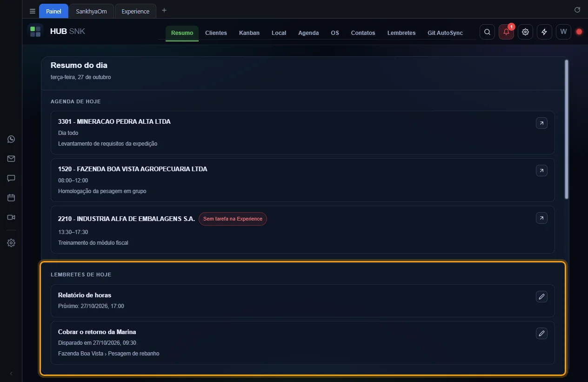Open the sidebar settings gear
The width and height of the screenshot is (588, 382).
[11, 243]
